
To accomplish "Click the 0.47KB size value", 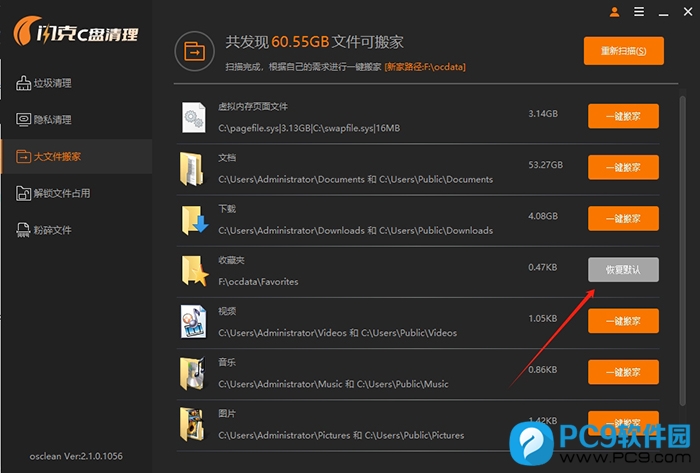I will coord(542,267).
